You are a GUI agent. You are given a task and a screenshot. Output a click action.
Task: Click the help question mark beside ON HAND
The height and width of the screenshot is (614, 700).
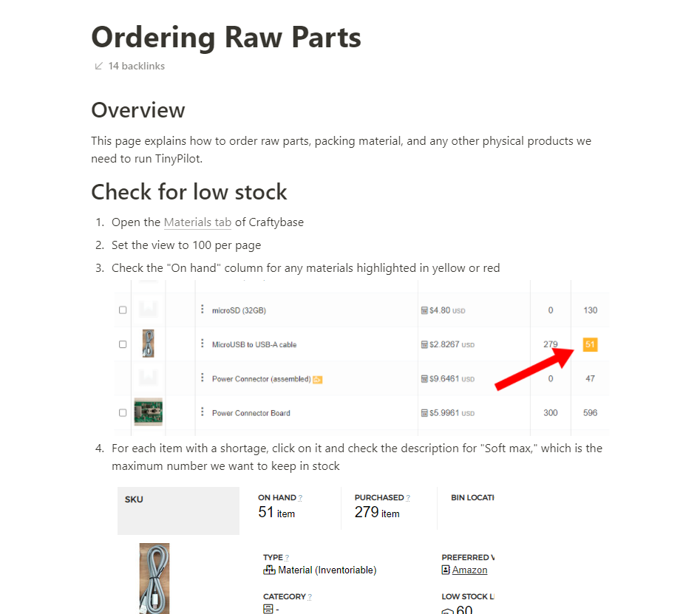[x=300, y=498]
